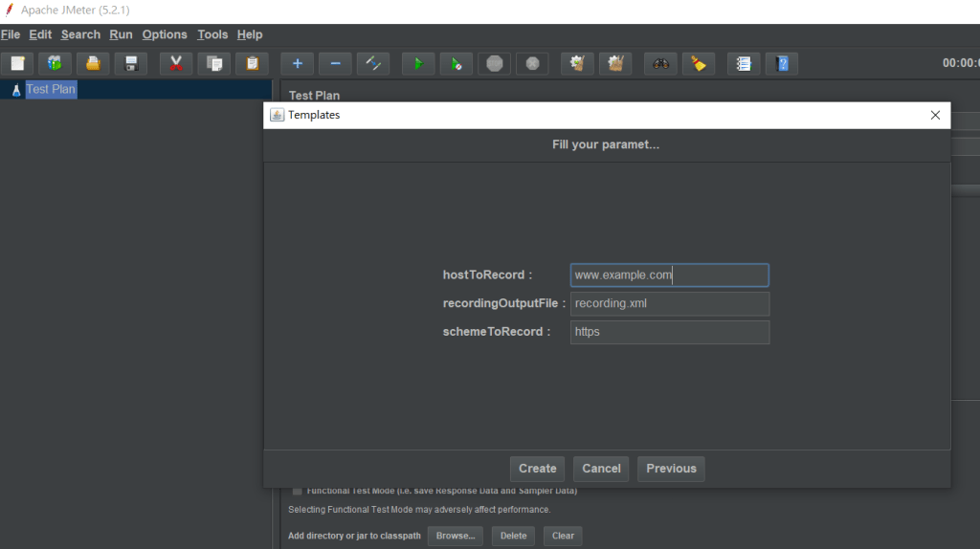980x549 pixels.
Task: Click the Cut scissors icon
Action: pos(175,64)
